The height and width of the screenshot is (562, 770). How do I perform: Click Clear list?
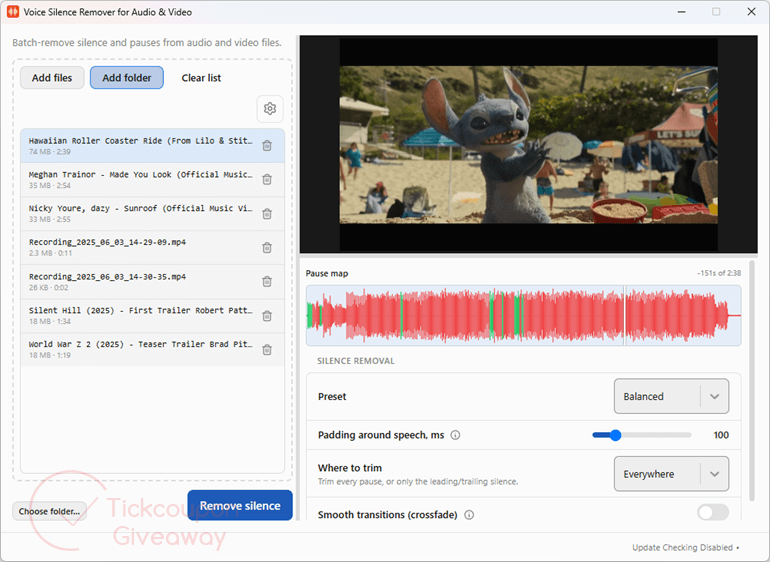tap(201, 78)
